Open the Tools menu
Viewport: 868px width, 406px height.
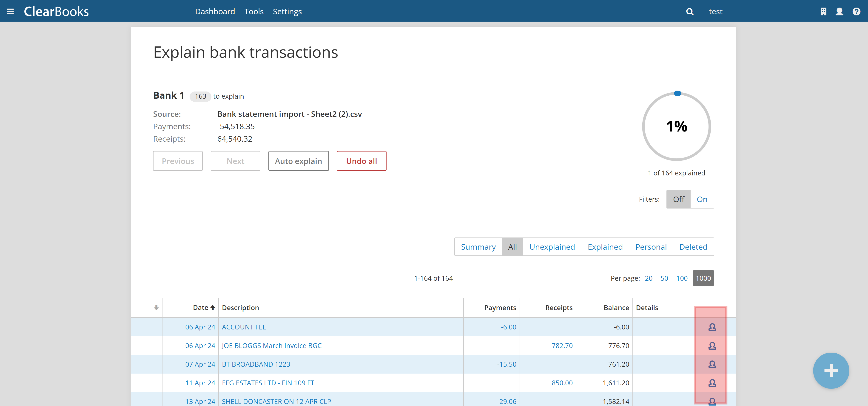254,11
